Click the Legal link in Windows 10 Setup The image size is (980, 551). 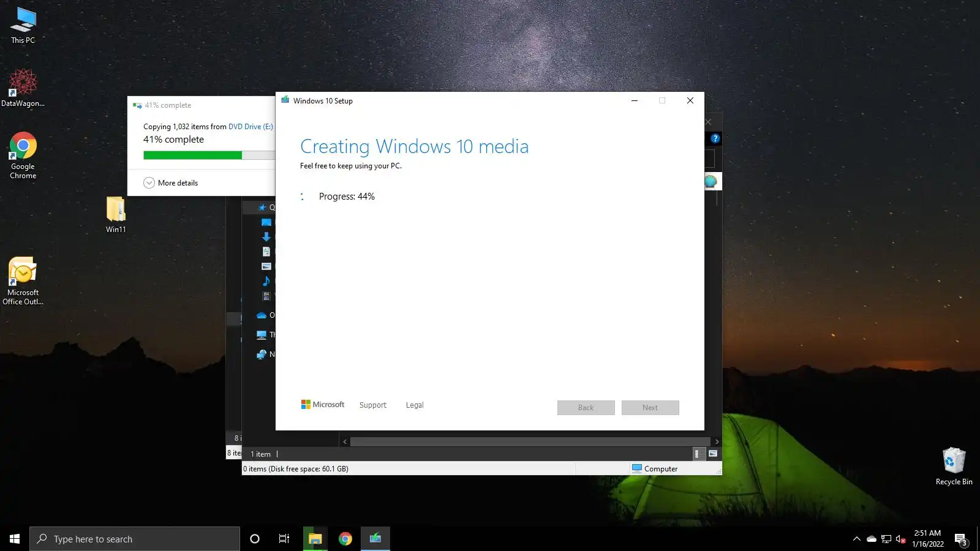pyautogui.click(x=415, y=405)
